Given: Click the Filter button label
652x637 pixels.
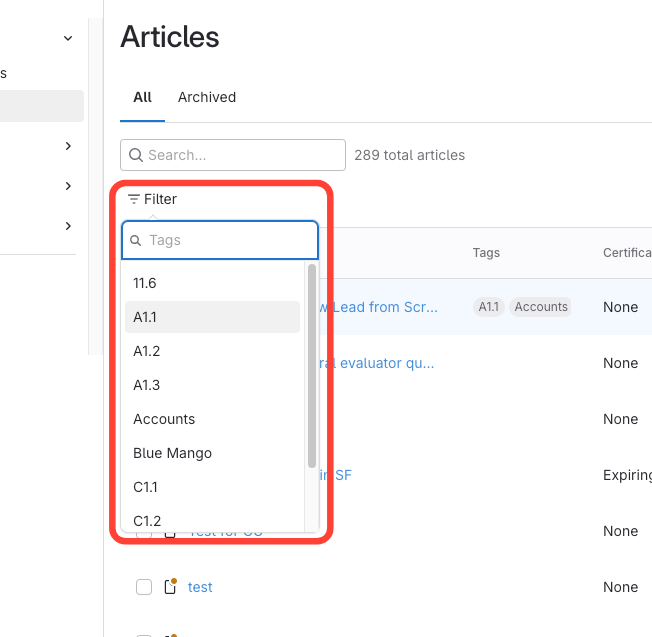Looking at the screenshot, I should click(160, 199).
